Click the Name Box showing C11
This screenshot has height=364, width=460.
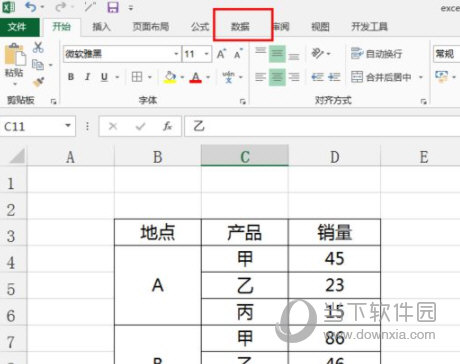pos(32,126)
